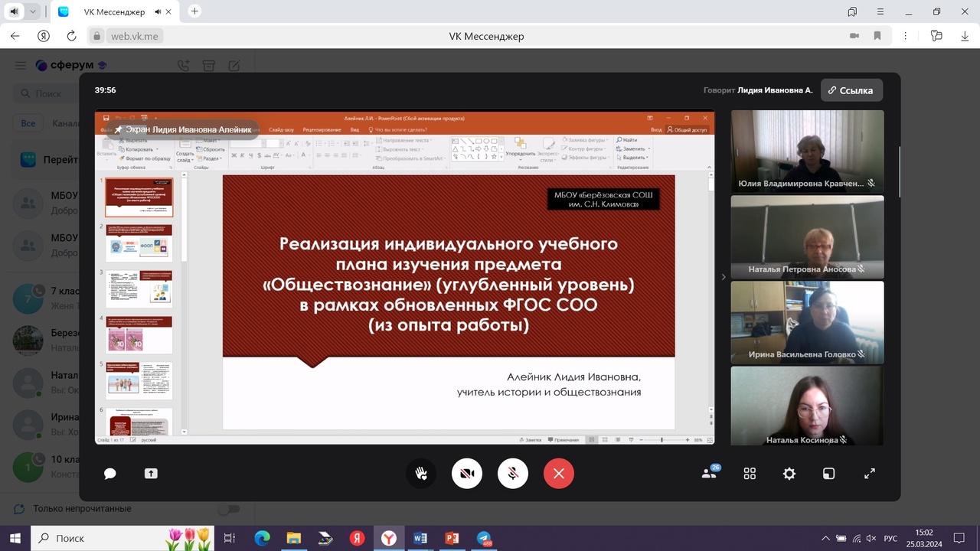980x551 pixels.
Task: Reload the web.vk.me page
Action: 72,36
